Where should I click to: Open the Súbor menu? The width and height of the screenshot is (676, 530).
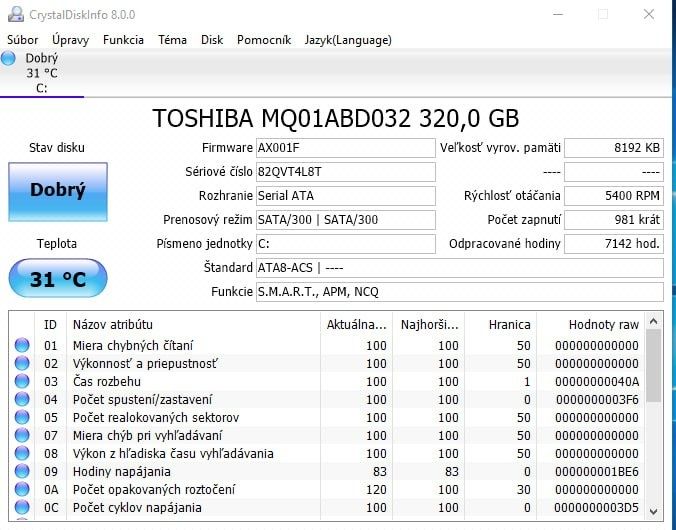pyautogui.click(x=22, y=40)
